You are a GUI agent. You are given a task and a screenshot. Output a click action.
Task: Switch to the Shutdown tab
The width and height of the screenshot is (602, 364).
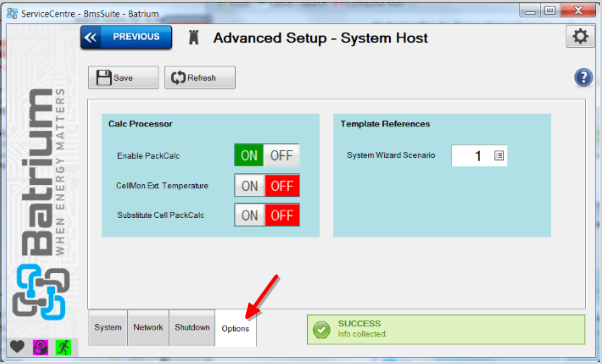(x=192, y=328)
